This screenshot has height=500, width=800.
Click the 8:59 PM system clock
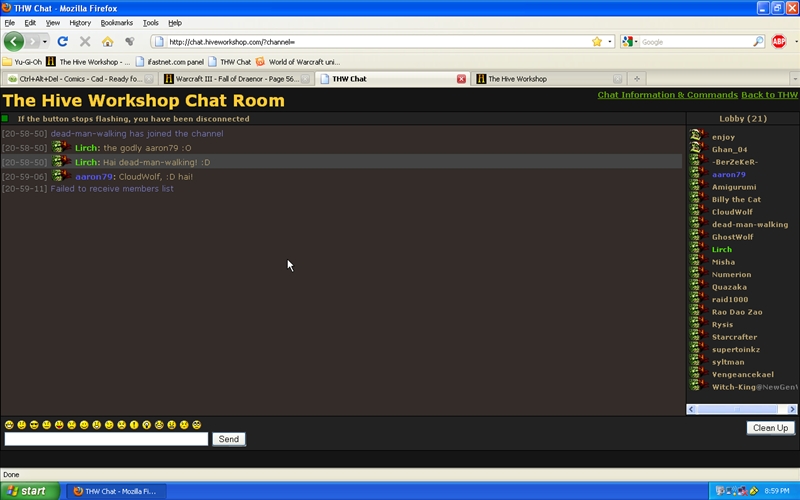click(777, 491)
